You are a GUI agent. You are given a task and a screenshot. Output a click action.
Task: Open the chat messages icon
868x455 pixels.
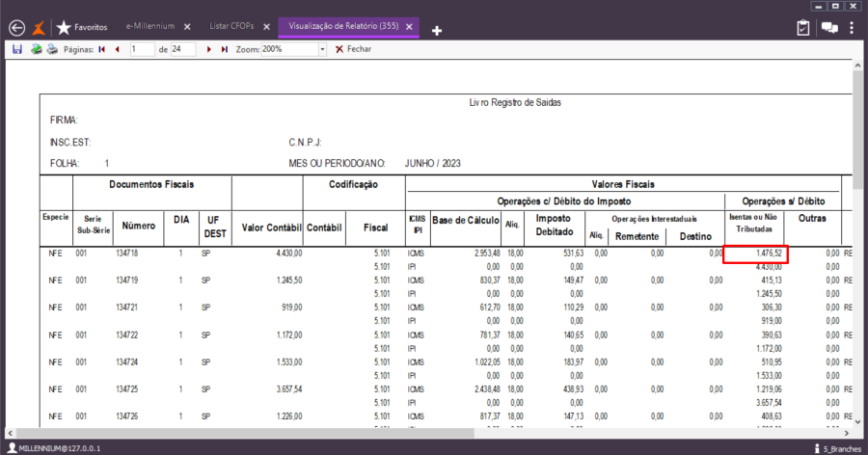pyautogui.click(x=828, y=28)
